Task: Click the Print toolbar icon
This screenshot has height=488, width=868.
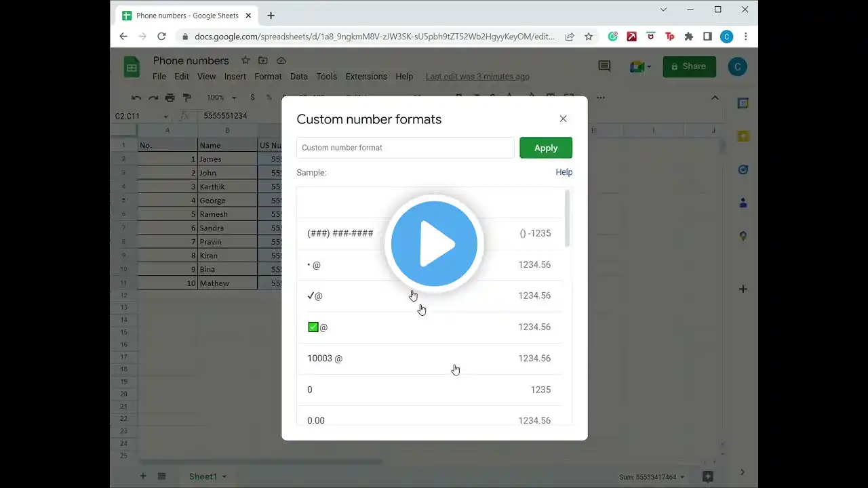Action: click(x=170, y=98)
